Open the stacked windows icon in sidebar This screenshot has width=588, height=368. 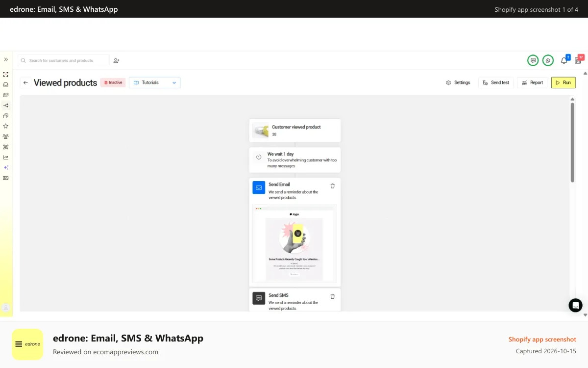[6, 116]
